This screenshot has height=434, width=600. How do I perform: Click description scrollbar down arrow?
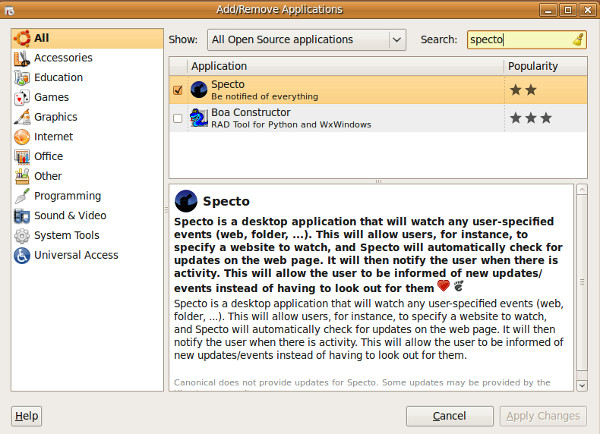(582, 385)
